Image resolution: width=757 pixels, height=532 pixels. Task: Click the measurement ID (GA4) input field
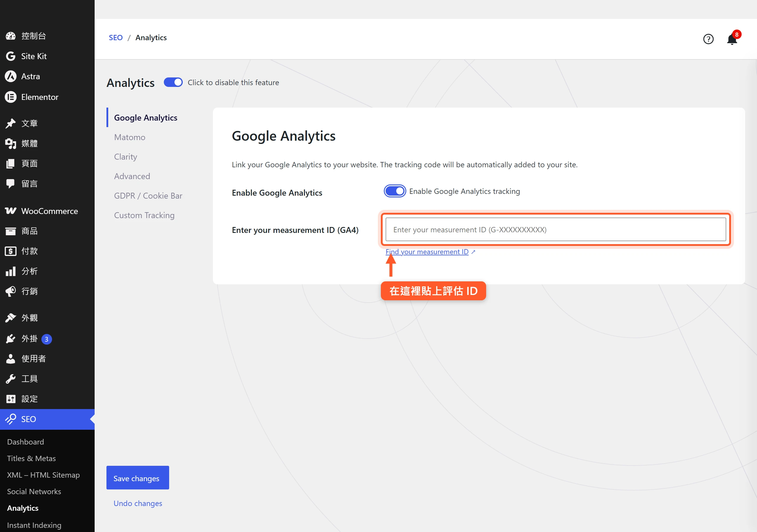click(x=556, y=229)
